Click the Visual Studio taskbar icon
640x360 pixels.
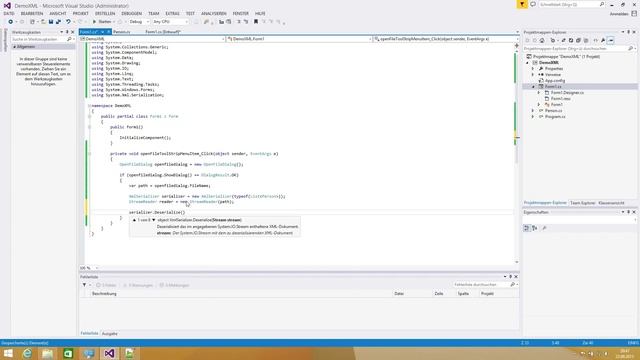(109, 353)
